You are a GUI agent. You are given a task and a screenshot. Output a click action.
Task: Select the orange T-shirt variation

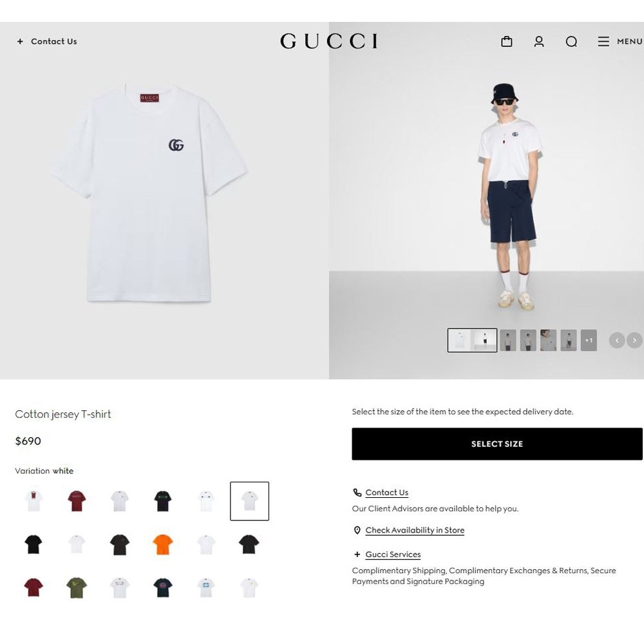(x=163, y=545)
